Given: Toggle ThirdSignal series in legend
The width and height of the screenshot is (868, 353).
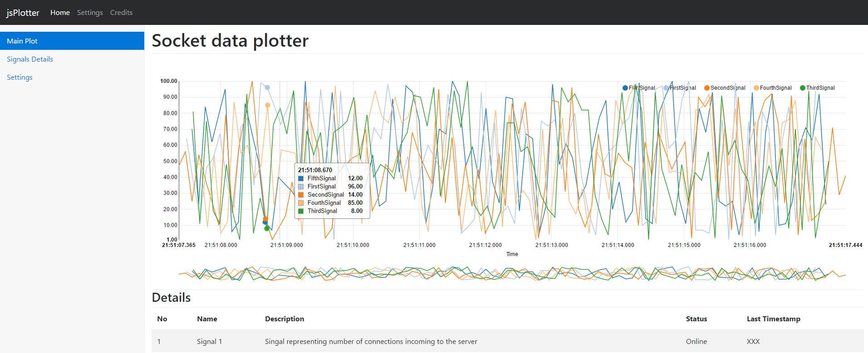Looking at the screenshot, I should point(817,88).
